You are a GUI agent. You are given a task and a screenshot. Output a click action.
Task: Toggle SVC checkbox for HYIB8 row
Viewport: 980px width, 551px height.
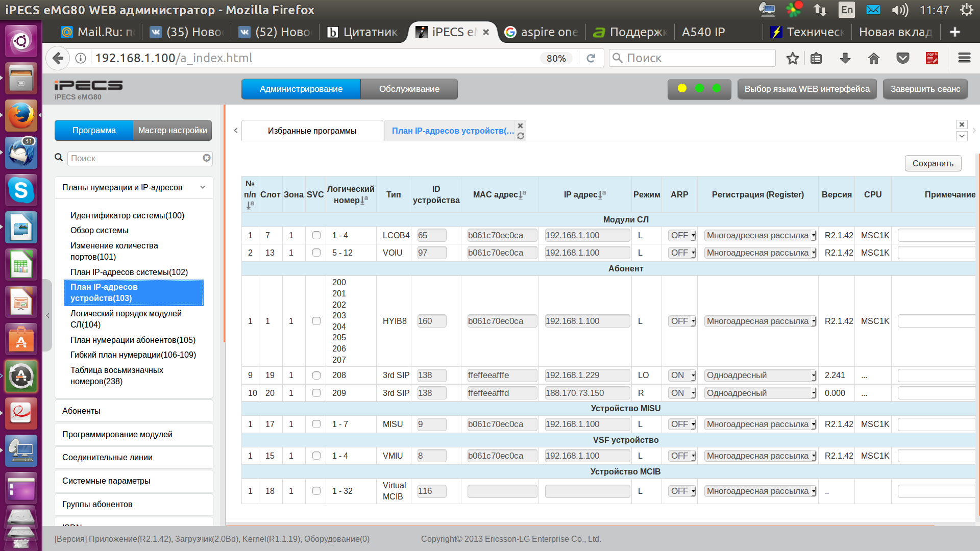coord(316,321)
